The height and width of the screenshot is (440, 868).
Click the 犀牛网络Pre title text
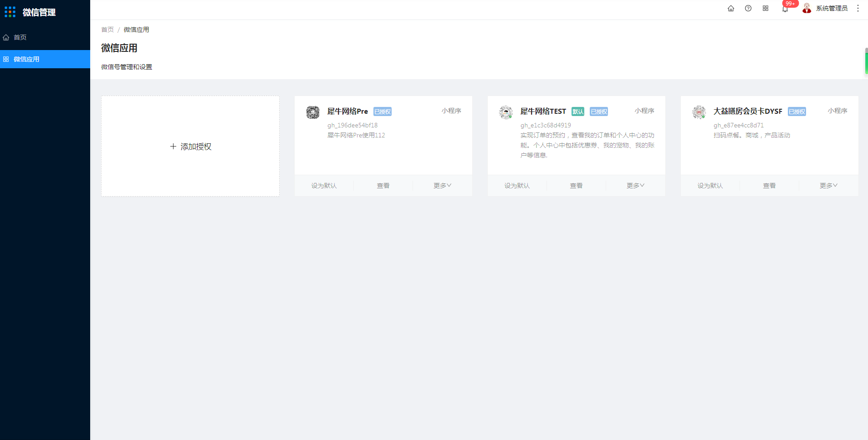[x=347, y=111]
